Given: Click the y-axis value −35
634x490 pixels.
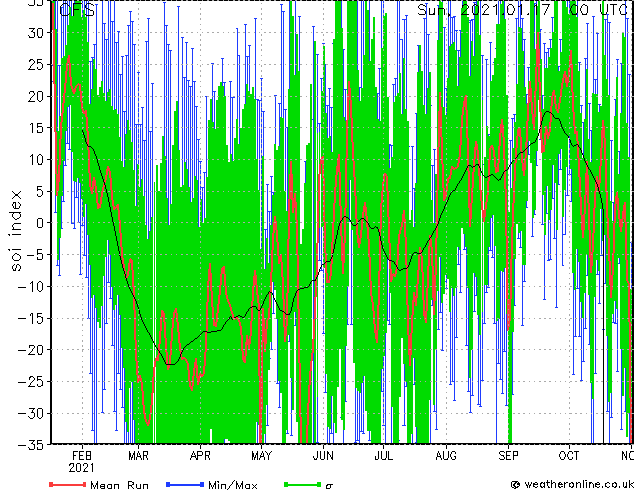Looking at the screenshot, I should [31, 445].
